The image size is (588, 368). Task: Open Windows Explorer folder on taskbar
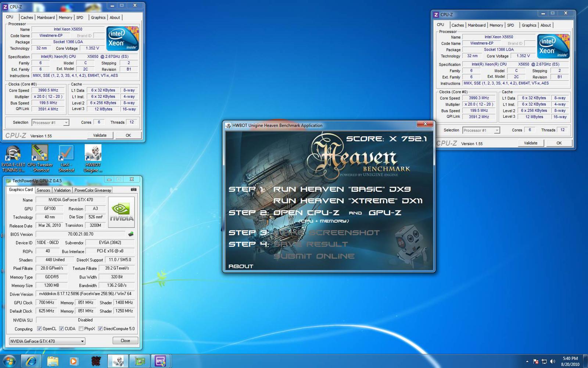point(53,361)
